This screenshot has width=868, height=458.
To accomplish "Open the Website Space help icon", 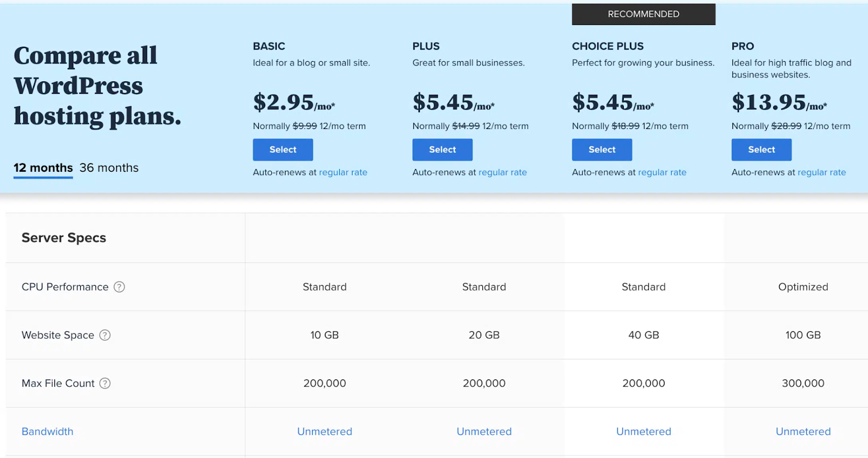I will 105,335.
